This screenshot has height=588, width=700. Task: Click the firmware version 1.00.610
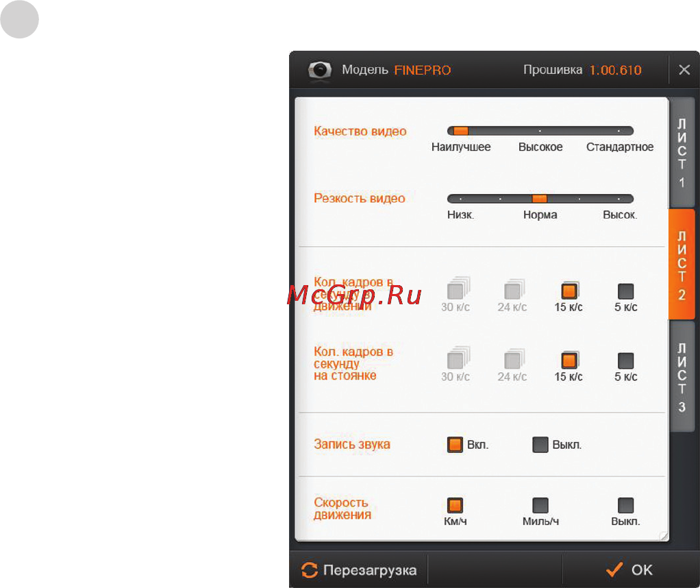615,70
